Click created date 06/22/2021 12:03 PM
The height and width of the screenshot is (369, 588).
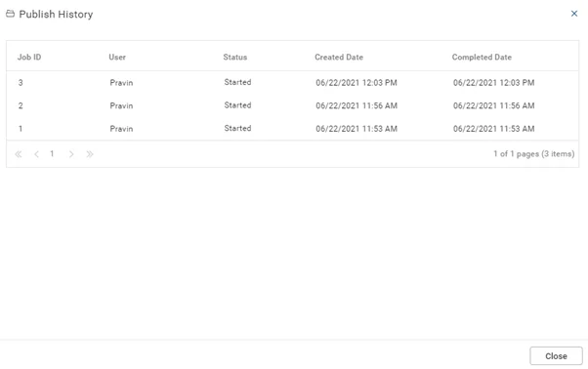pyautogui.click(x=357, y=83)
